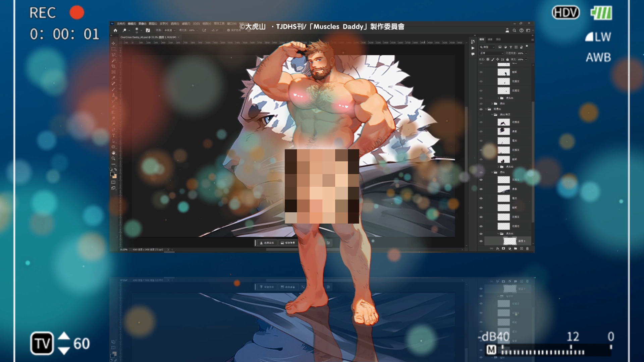Select the Eyedropper tool
Image resolution: width=644 pixels, height=362 pixels.
113,78
